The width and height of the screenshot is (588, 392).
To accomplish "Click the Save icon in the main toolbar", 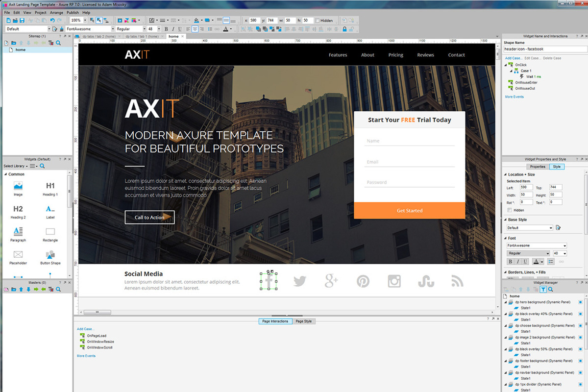I will click(x=22, y=21).
